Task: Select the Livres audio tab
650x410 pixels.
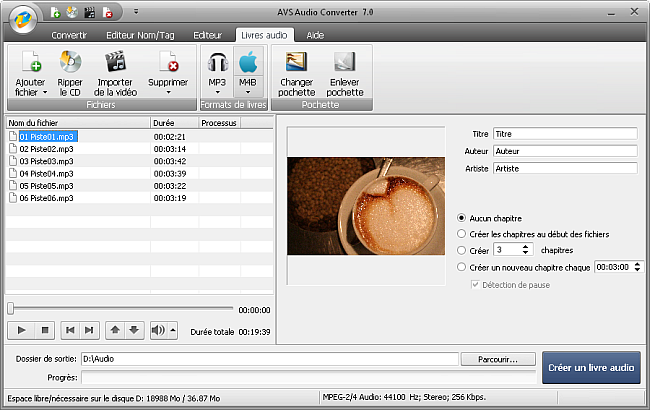Action: click(x=264, y=35)
